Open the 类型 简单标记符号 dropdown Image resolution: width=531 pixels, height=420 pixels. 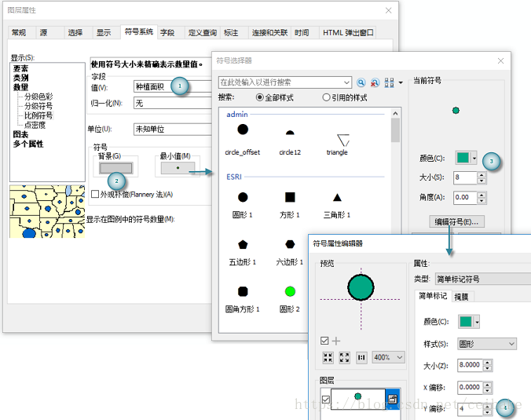[x=483, y=279]
